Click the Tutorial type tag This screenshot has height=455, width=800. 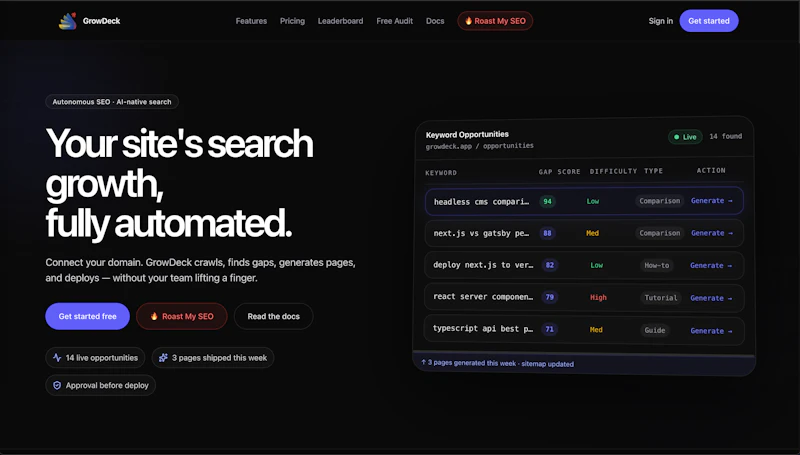coord(661,298)
